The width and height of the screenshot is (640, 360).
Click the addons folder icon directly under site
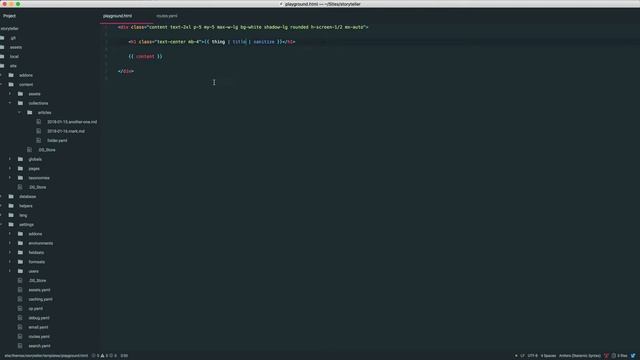11,75
